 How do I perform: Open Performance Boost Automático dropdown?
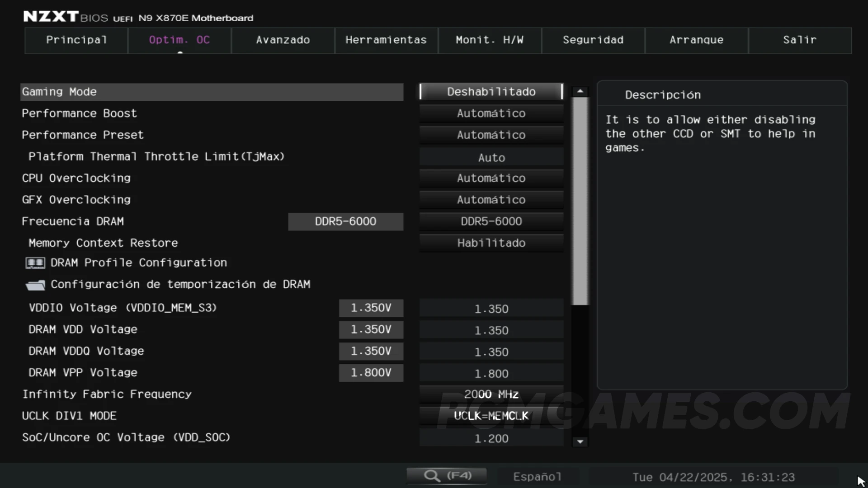click(x=491, y=113)
